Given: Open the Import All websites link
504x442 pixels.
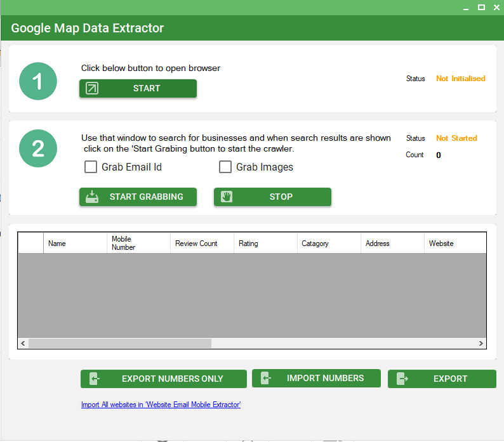Looking at the screenshot, I should click(x=161, y=405).
